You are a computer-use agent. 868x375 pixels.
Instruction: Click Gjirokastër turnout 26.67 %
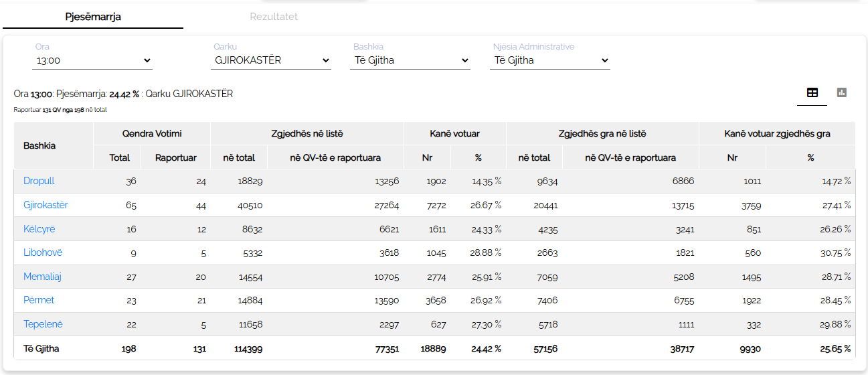[x=486, y=205]
